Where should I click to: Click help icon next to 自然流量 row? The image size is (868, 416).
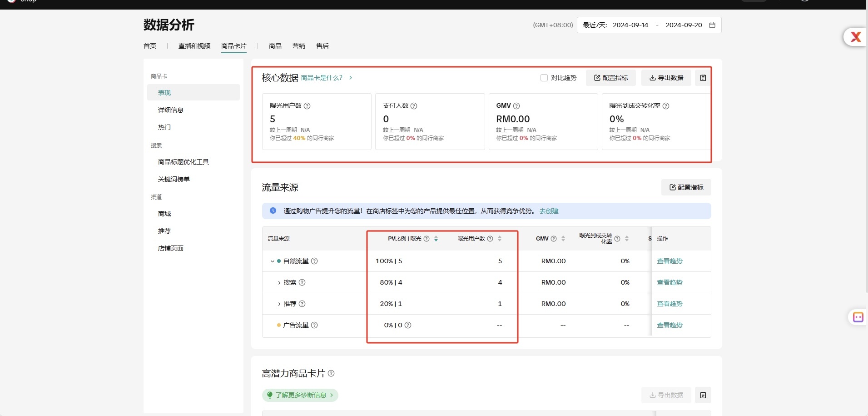coord(314,261)
